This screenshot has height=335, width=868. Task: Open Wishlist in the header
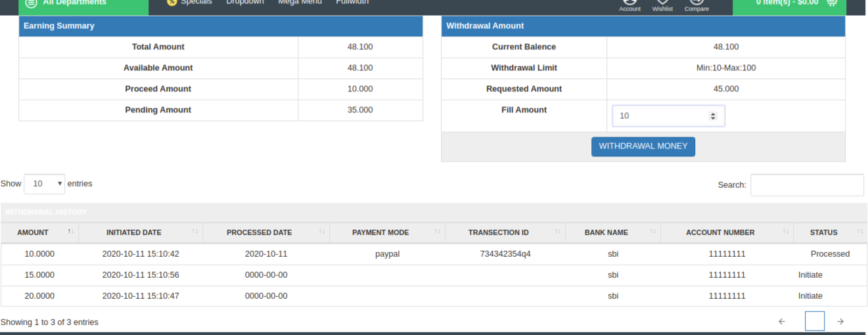coord(662,6)
